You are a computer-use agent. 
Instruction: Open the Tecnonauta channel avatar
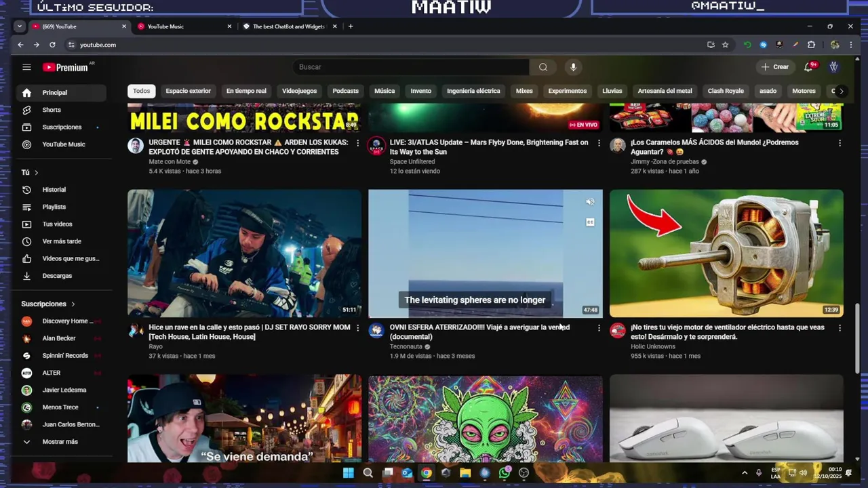tap(376, 331)
